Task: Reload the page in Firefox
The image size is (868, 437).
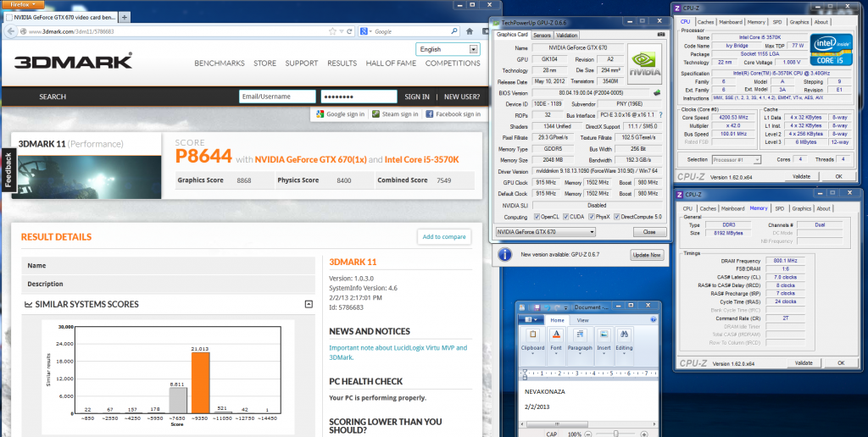Action: pos(350,31)
